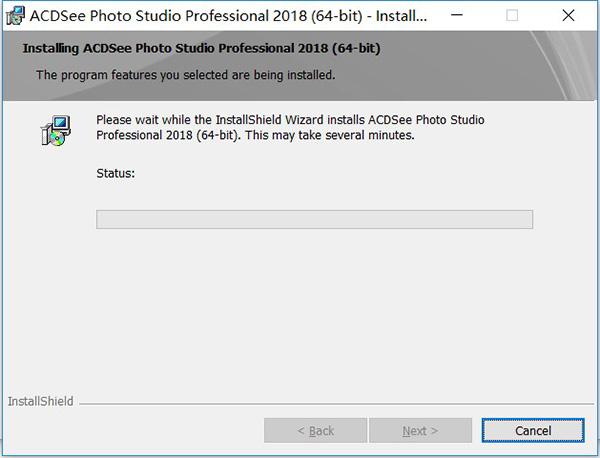This screenshot has width=600, height=458.
Task: Click the Status label
Action: (x=116, y=173)
